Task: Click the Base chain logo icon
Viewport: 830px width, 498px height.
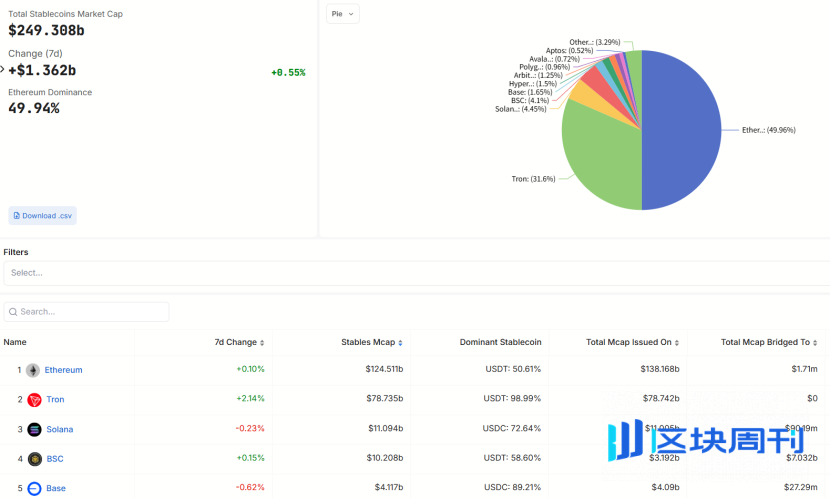Action: point(34,488)
